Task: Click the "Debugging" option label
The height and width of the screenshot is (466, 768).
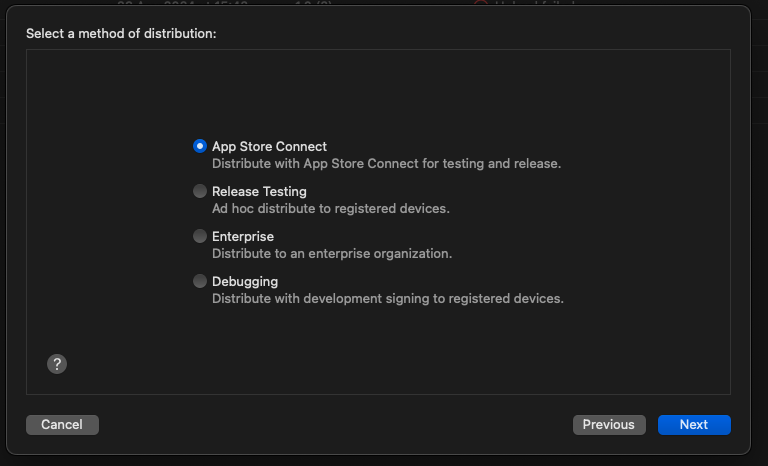Action: point(245,281)
